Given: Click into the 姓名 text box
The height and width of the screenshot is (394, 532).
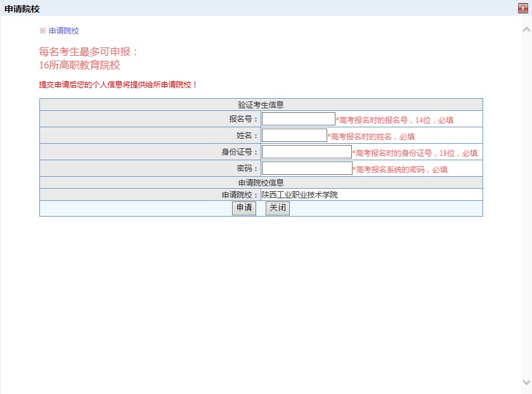Looking at the screenshot, I should tap(294, 136).
